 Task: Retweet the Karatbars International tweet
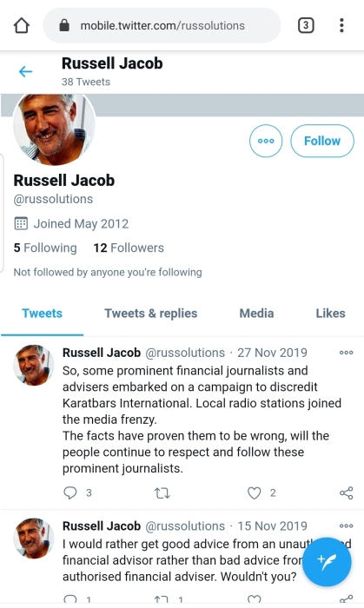pos(162,493)
